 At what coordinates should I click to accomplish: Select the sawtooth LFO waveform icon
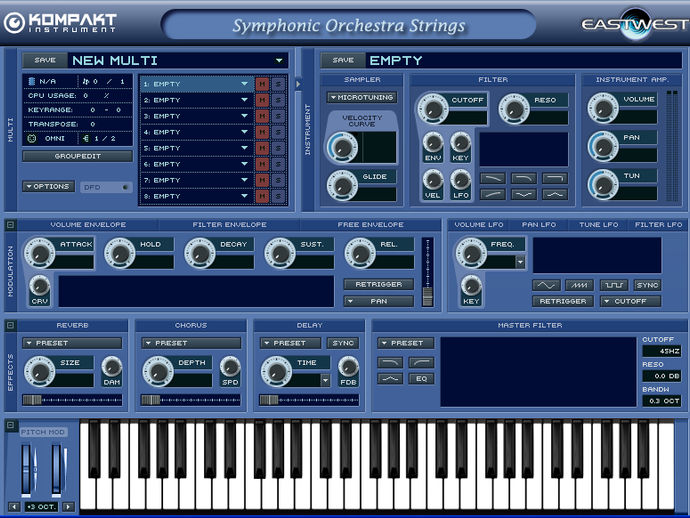coord(579,285)
